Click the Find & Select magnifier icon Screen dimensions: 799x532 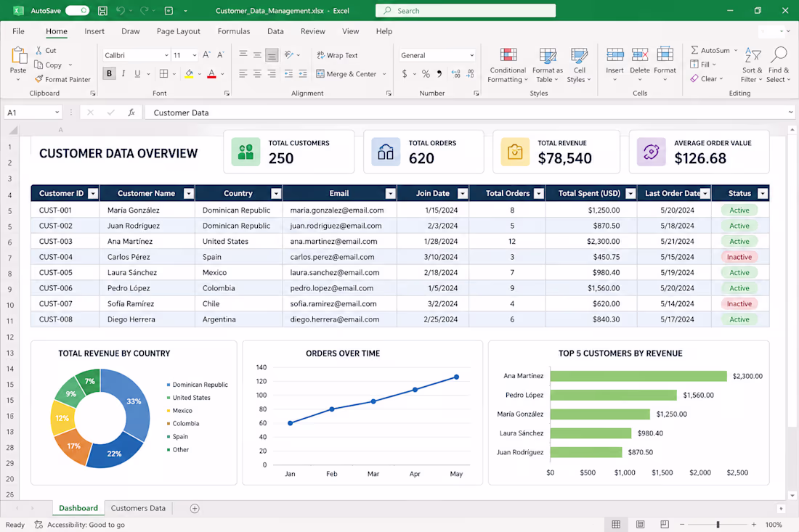click(x=779, y=54)
